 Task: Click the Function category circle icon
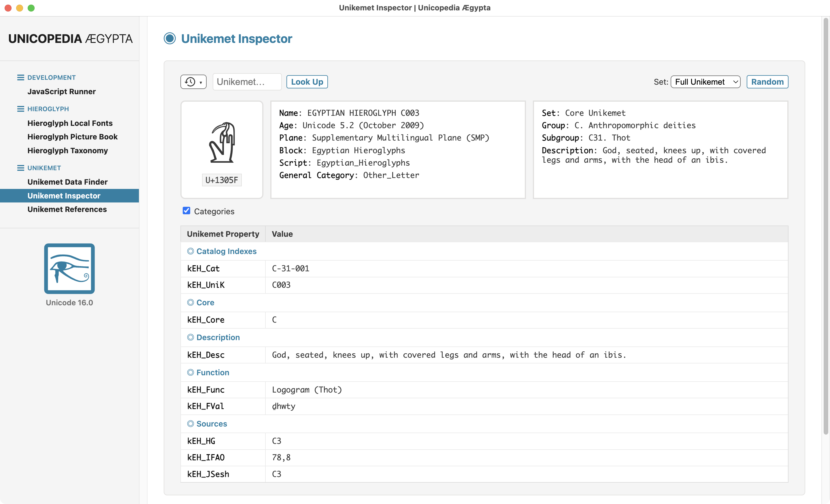[x=190, y=372]
